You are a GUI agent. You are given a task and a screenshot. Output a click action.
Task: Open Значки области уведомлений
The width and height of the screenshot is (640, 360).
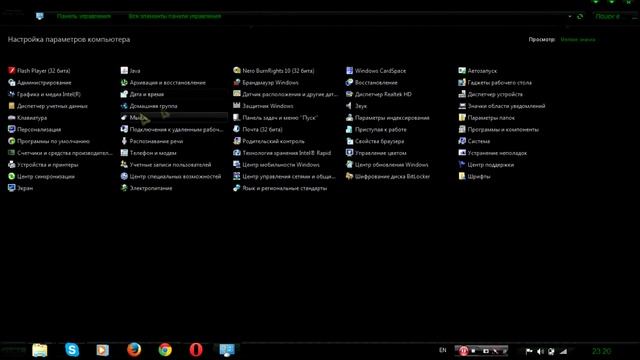click(x=507, y=106)
